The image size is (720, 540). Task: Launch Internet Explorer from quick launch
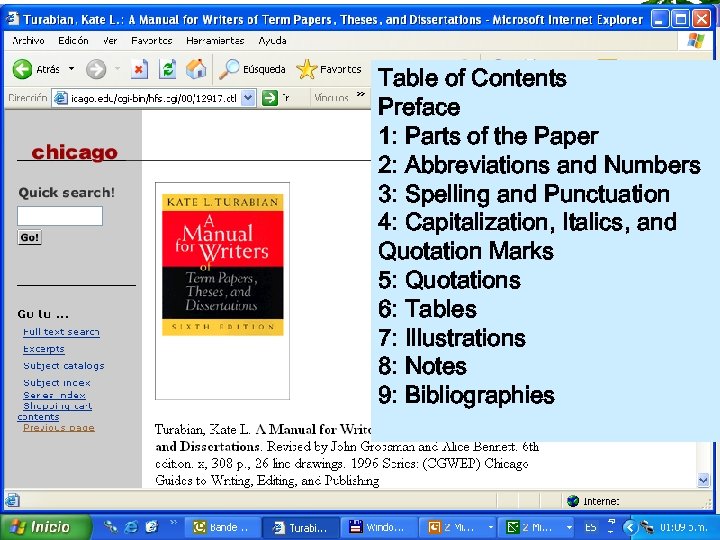pyautogui.click(x=131, y=527)
